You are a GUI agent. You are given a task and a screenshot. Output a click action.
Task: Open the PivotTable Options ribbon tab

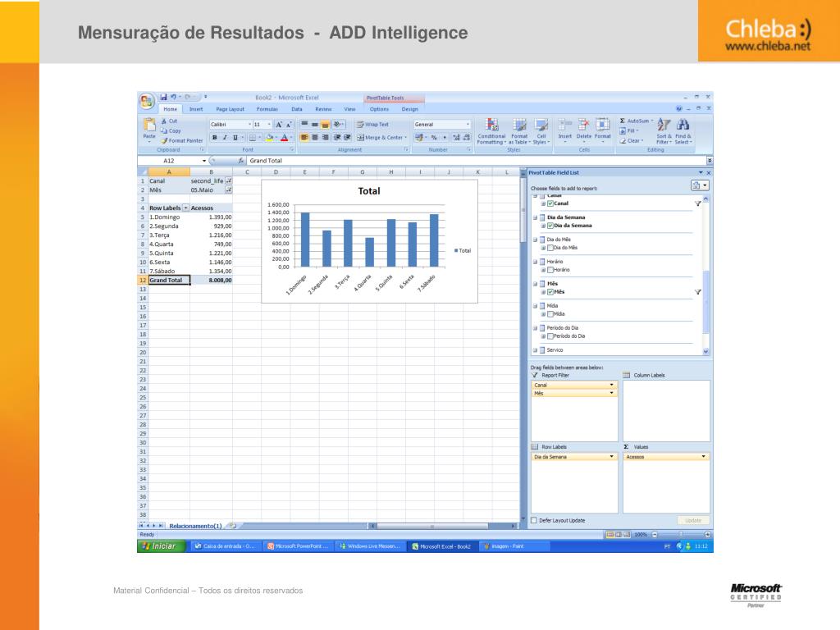click(379, 109)
